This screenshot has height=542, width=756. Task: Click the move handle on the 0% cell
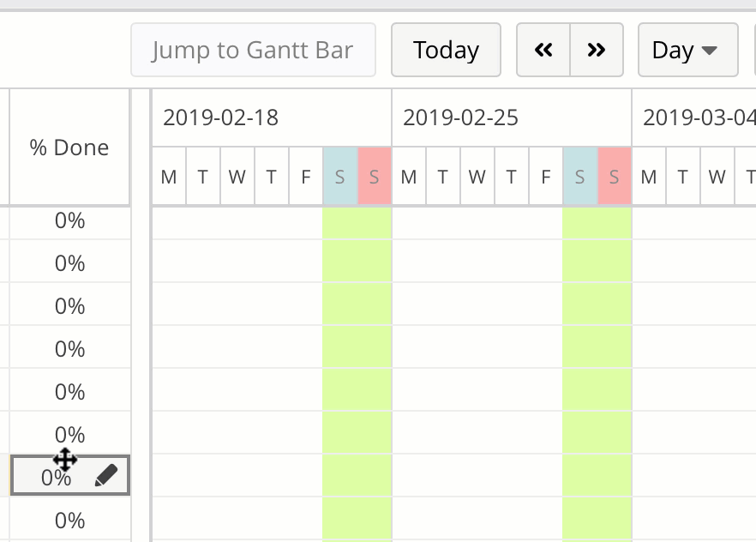[64, 461]
